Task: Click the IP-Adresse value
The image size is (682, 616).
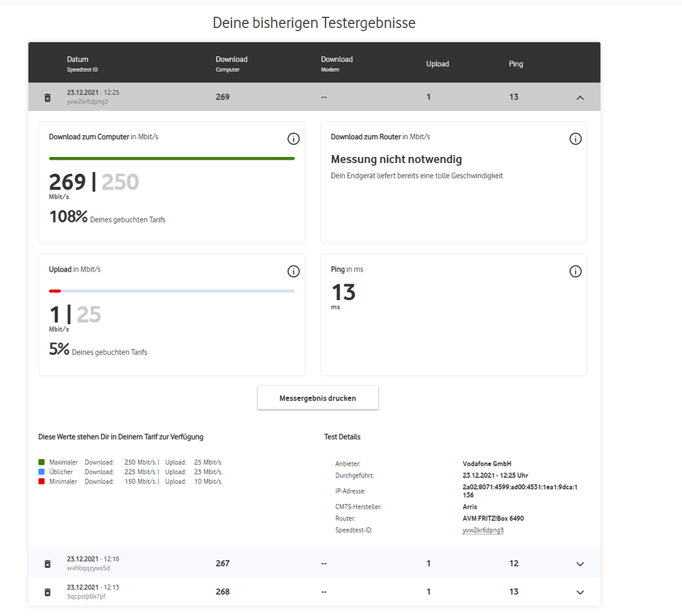Action: 520,490
